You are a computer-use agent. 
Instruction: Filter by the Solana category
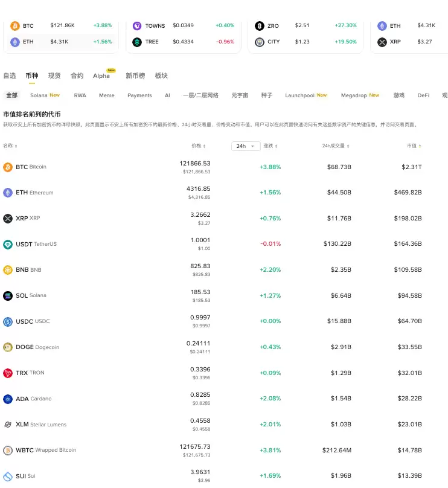click(x=39, y=95)
